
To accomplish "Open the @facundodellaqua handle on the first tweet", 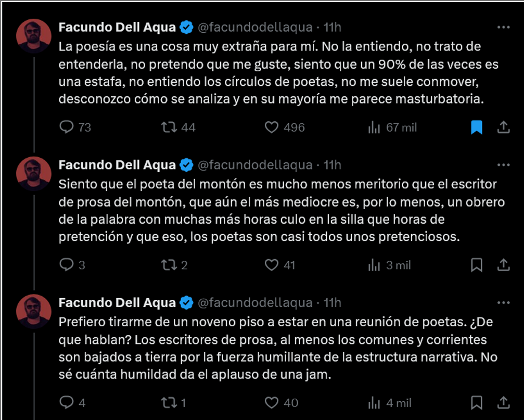I will [x=255, y=27].
